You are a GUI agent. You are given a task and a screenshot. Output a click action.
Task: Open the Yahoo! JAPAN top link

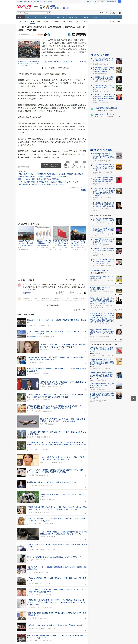86,2
